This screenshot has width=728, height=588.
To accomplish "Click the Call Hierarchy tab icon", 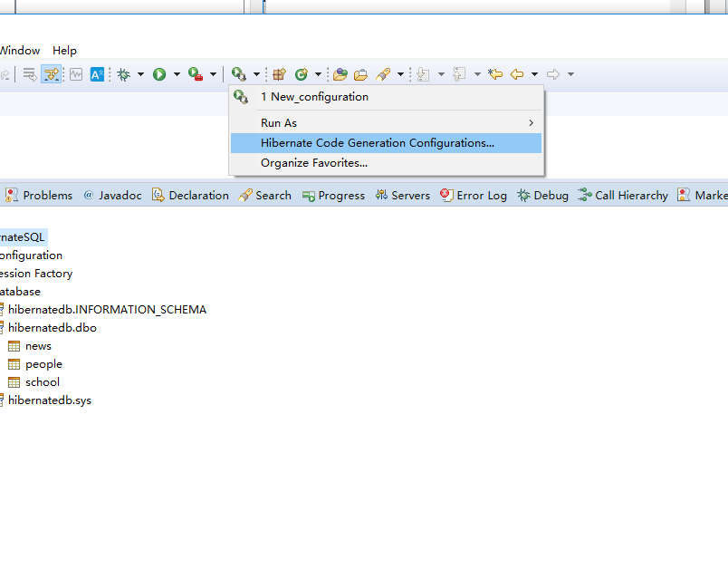I will 585,195.
